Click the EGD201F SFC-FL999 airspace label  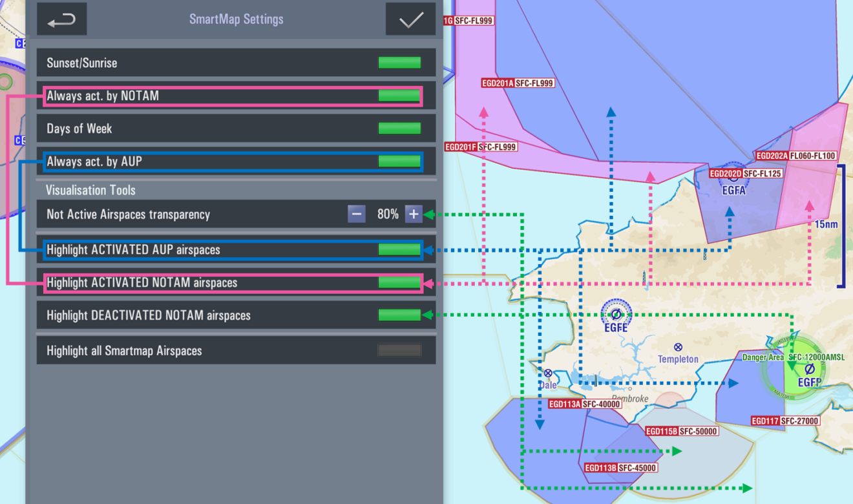(x=481, y=147)
